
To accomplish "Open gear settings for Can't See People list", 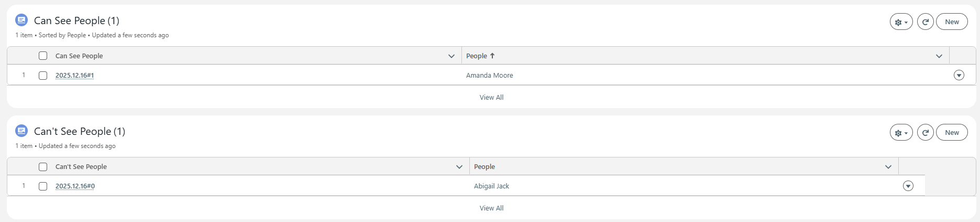I will (x=901, y=133).
